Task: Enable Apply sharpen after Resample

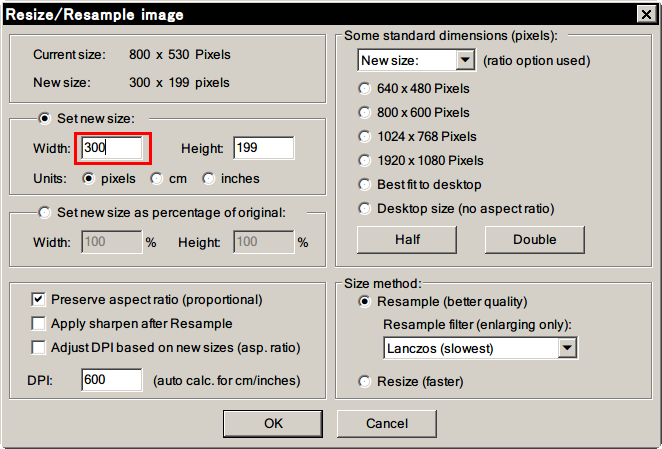Action: [38, 324]
